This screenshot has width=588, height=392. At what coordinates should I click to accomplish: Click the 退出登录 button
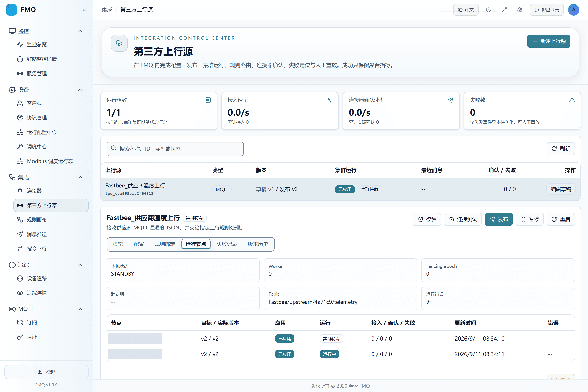pos(547,10)
